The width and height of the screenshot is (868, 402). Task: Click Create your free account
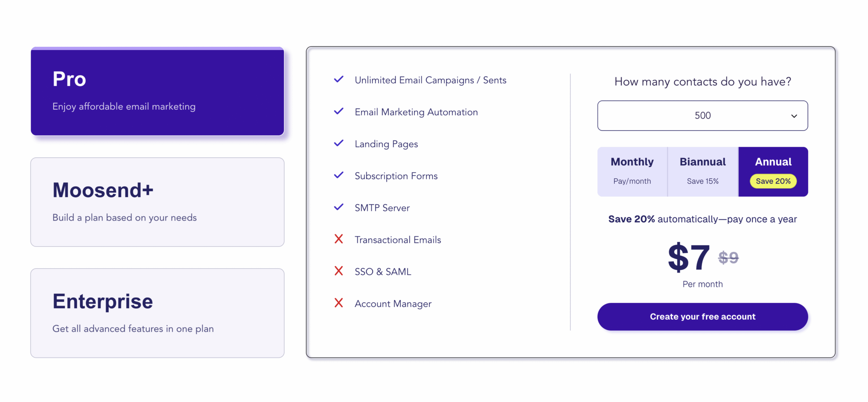pyautogui.click(x=702, y=316)
